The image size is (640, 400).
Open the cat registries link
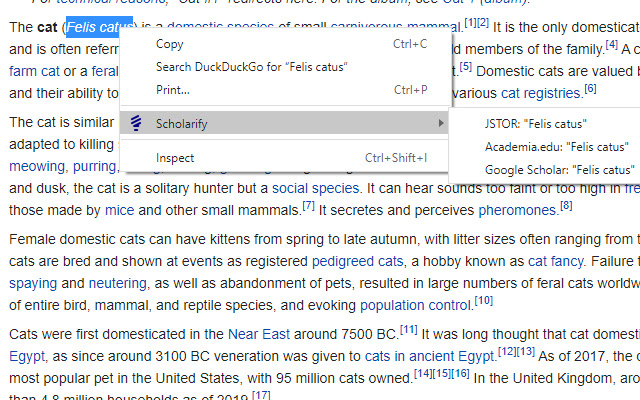click(541, 93)
